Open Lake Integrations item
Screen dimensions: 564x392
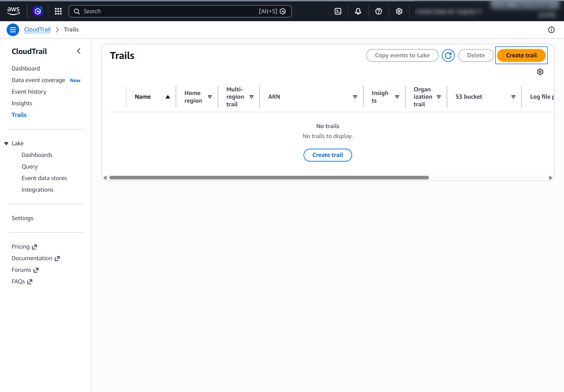coord(37,190)
